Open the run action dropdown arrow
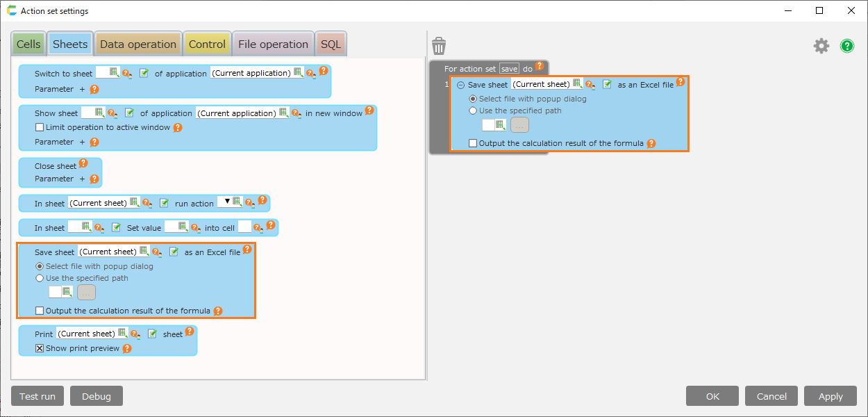 226,202
